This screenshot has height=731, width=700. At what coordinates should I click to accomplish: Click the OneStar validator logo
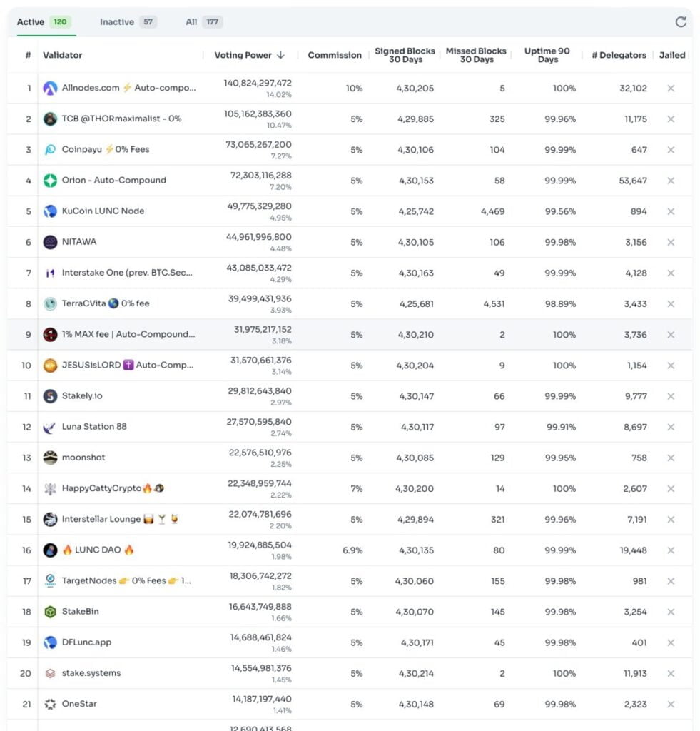point(50,705)
